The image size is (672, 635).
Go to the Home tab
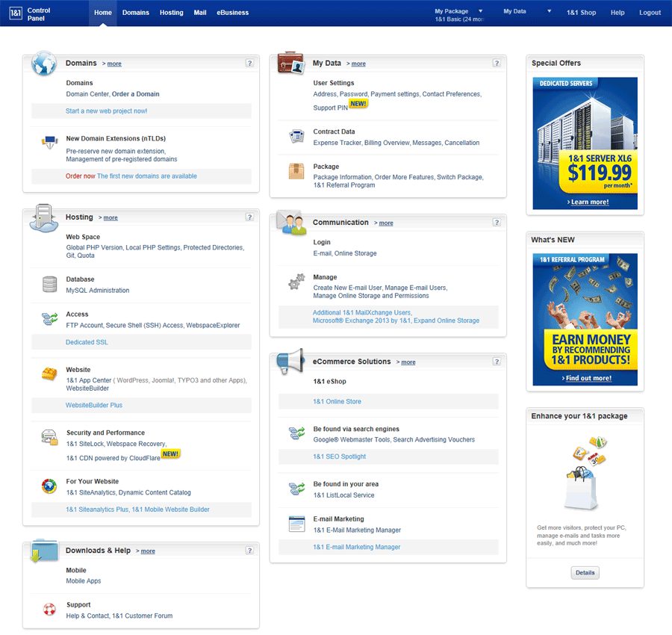tap(103, 13)
